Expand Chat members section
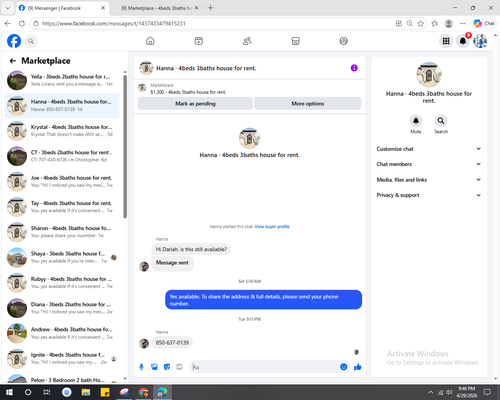 tap(429, 164)
